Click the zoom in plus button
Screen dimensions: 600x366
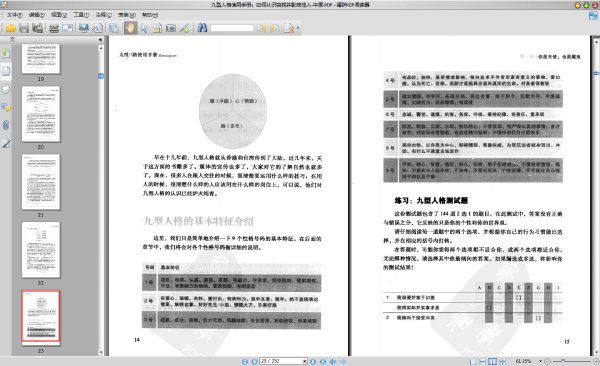[x=596, y=361]
